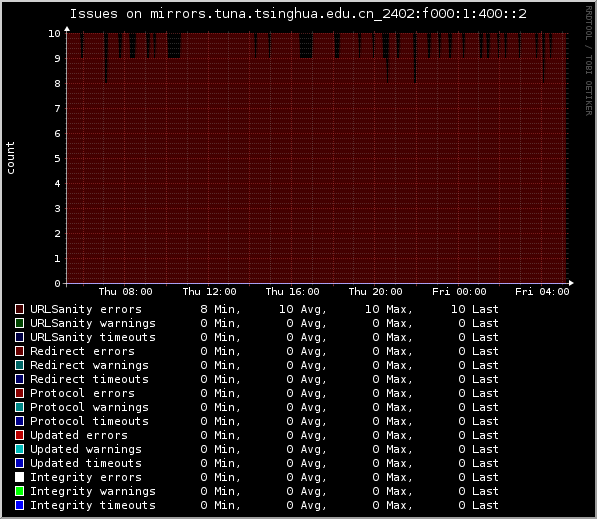Click the Integrity errors white swatch
The image size is (597, 519).
[19, 477]
